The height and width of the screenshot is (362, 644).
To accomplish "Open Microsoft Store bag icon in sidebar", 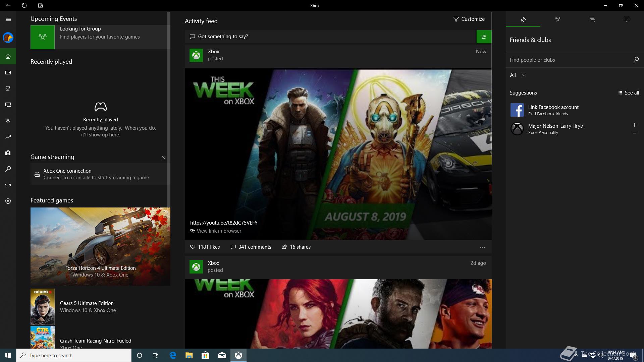I will 8,153.
